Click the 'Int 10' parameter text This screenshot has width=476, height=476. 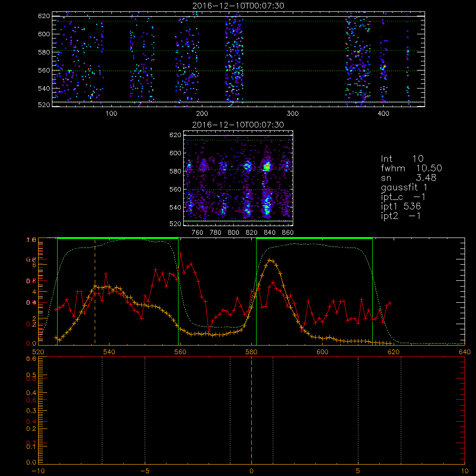[x=402, y=159]
